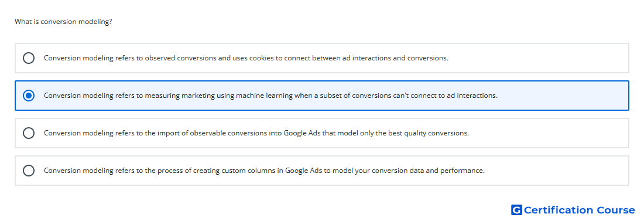Pick the radio for creating custom columns
The height and width of the screenshot is (221, 644).
click(29, 171)
